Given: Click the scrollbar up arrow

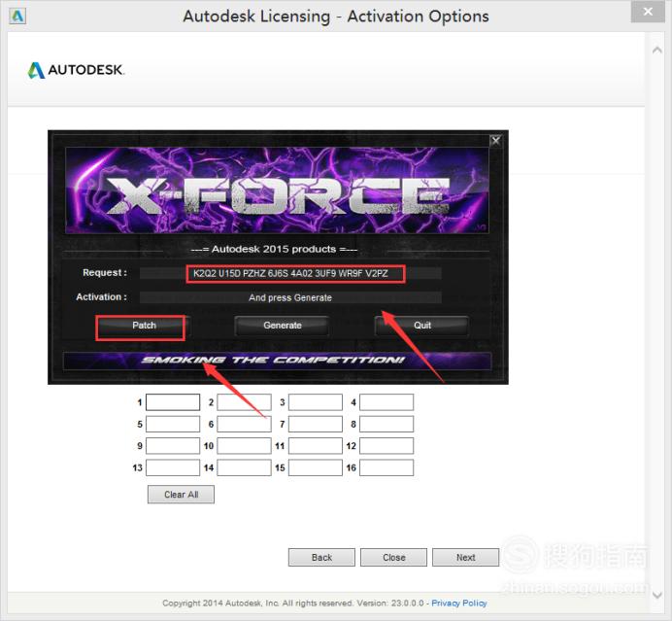Looking at the screenshot, I should pyautogui.click(x=657, y=51).
